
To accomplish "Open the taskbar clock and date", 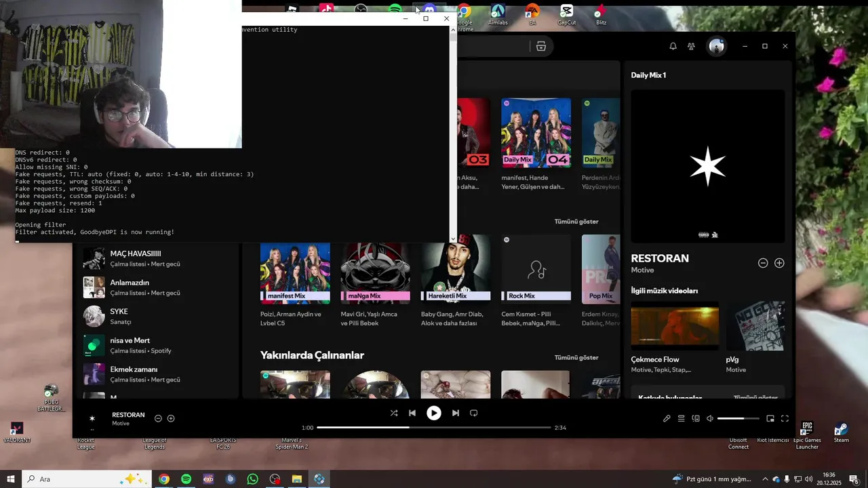I will 829,479.
